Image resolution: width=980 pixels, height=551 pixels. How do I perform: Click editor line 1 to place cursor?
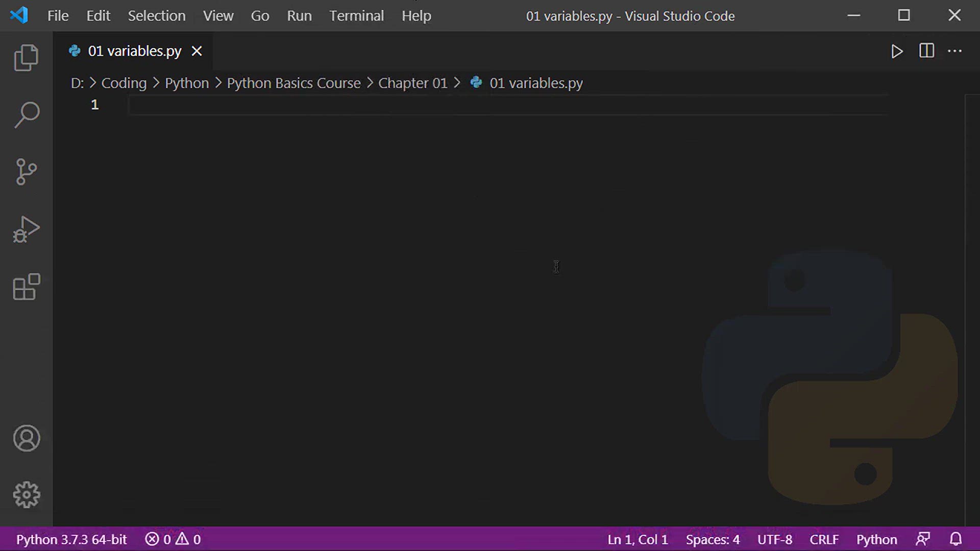pos(508,105)
